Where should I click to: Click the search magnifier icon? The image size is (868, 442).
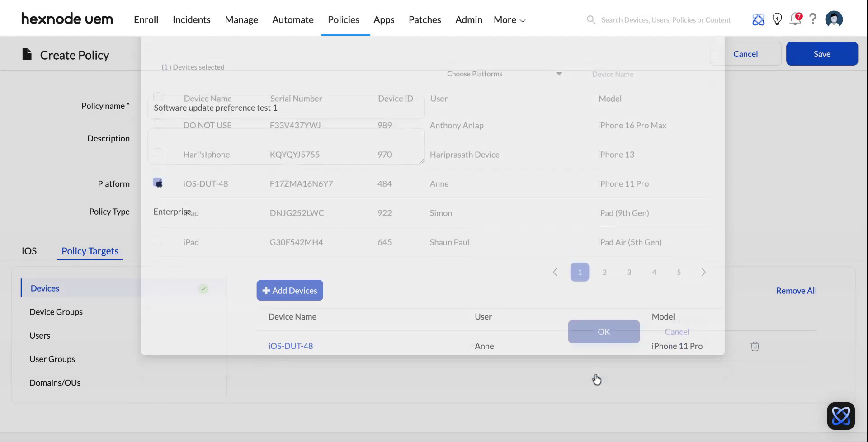591,19
